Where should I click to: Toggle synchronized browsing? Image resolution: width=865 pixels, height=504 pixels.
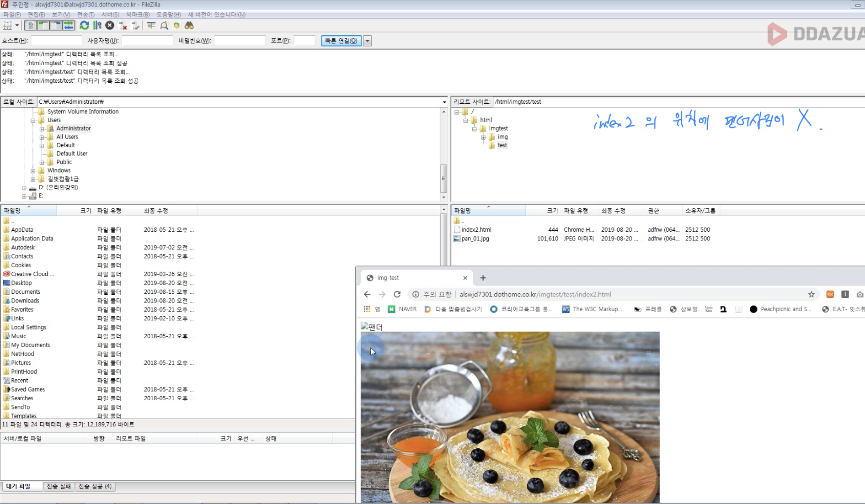[177, 26]
